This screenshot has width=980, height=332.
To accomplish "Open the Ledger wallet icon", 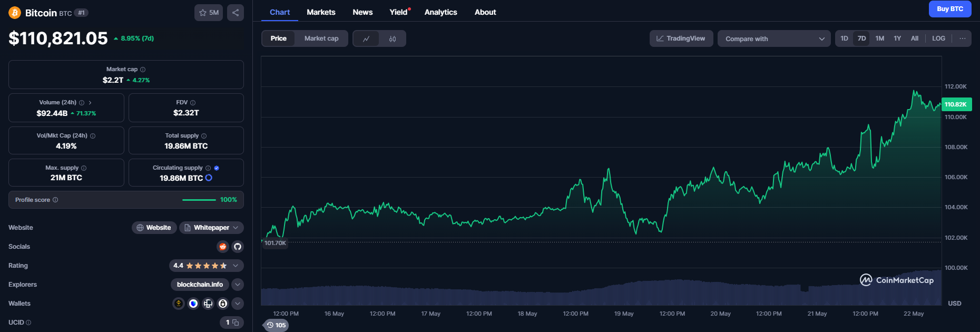I will tap(208, 304).
